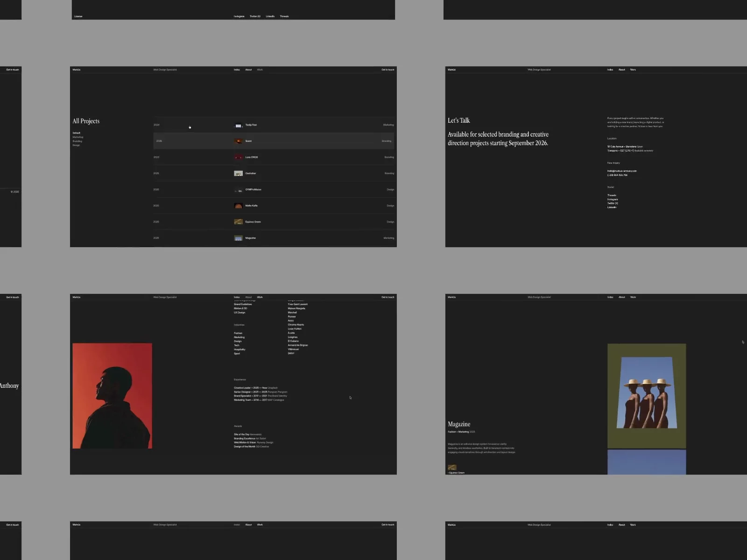The image size is (747, 560).
Task: Select 'Branding' filter under All Projects heading
Action: click(77, 141)
